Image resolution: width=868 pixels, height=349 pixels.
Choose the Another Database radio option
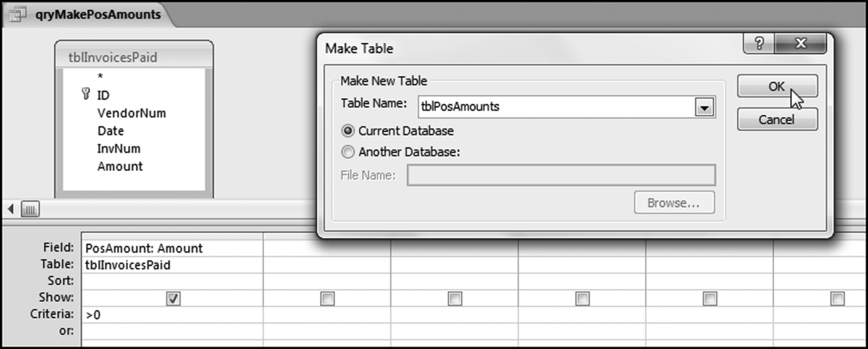click(x=348, y=152)
